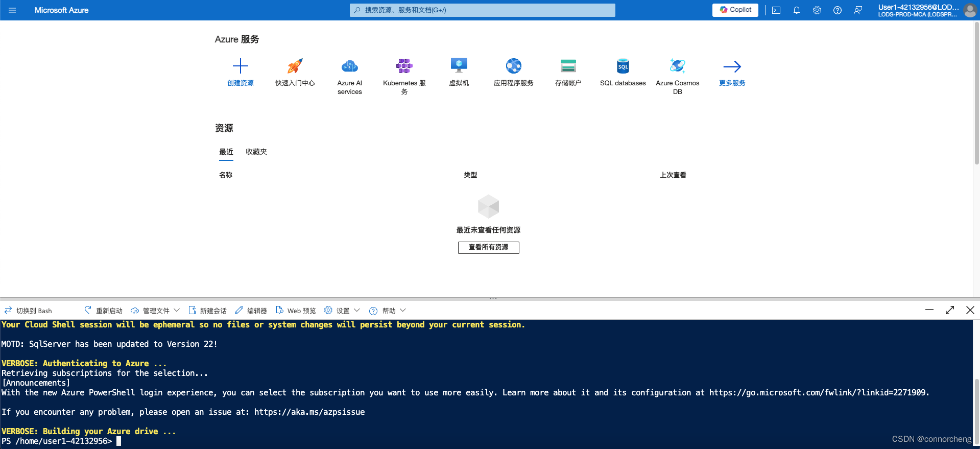Image resolution: width=980 pixels, height=449 pixels.
Task: Click the go.microsoft.com fwlink URL
Action: coord(818,393)
